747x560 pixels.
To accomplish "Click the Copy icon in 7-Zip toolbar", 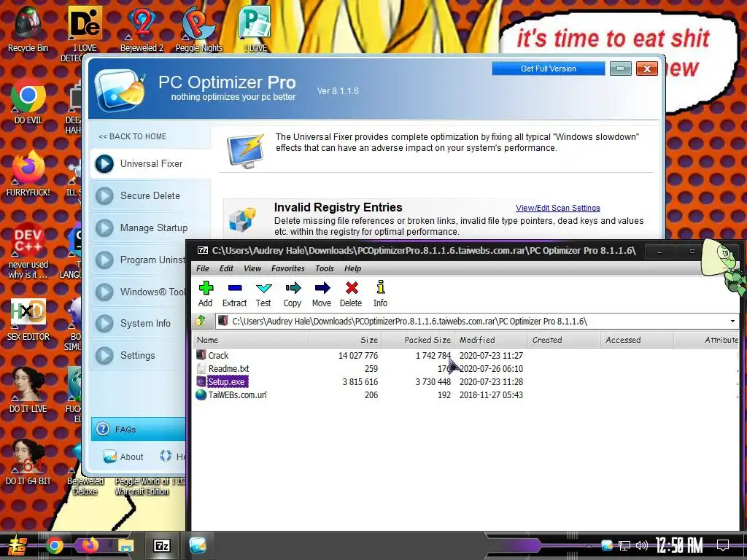I will point(293,287).
